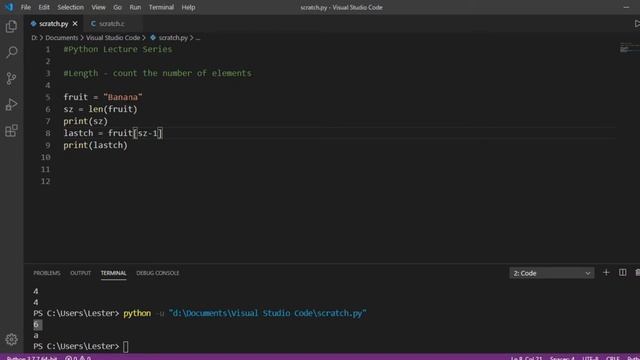Close the scratch.py editor tab
Image resolution: width=640 pixels, height=360 pixels.
pos(75,24)
